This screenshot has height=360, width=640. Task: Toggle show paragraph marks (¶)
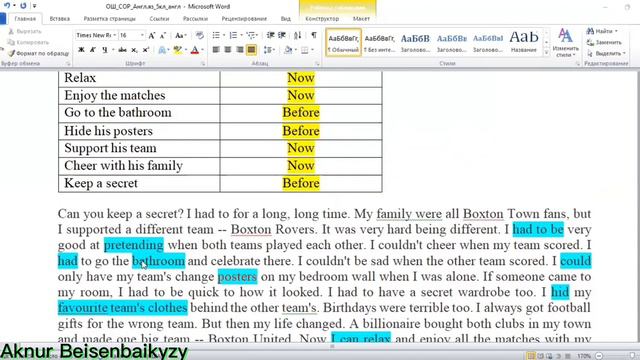[314, 35]
